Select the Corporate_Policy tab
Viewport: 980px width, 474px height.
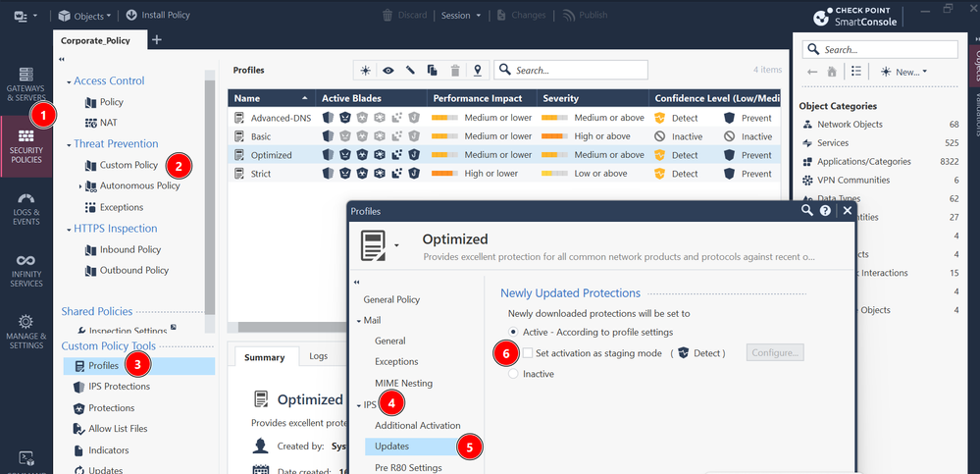(95, 40)
